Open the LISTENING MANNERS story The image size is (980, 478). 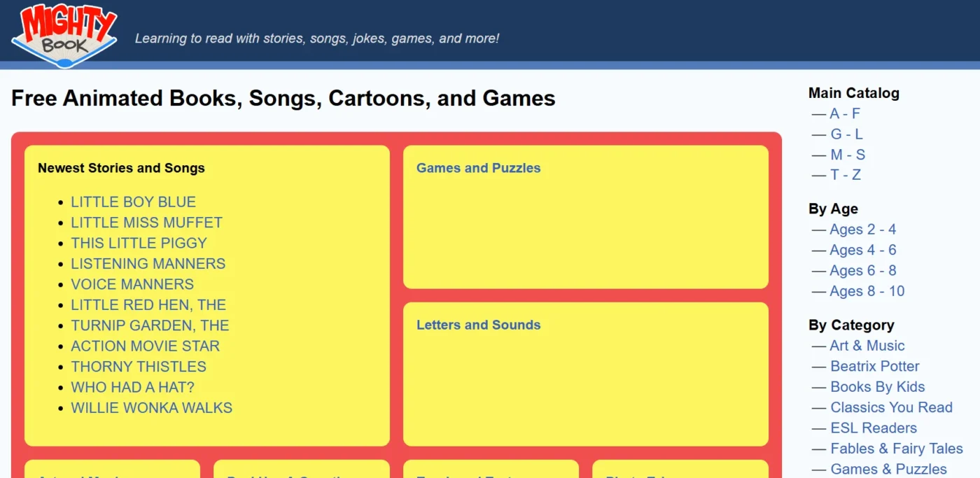click(148, 264)
